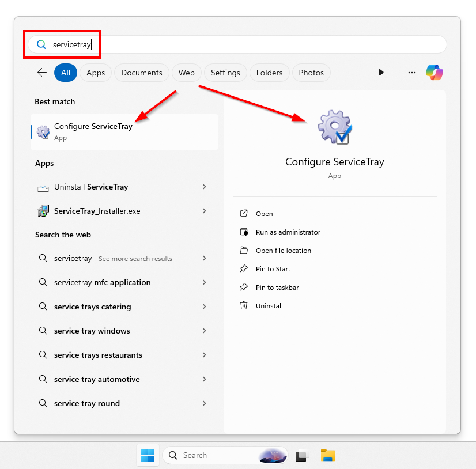Click the taskbar Search box

click(225, 455)
